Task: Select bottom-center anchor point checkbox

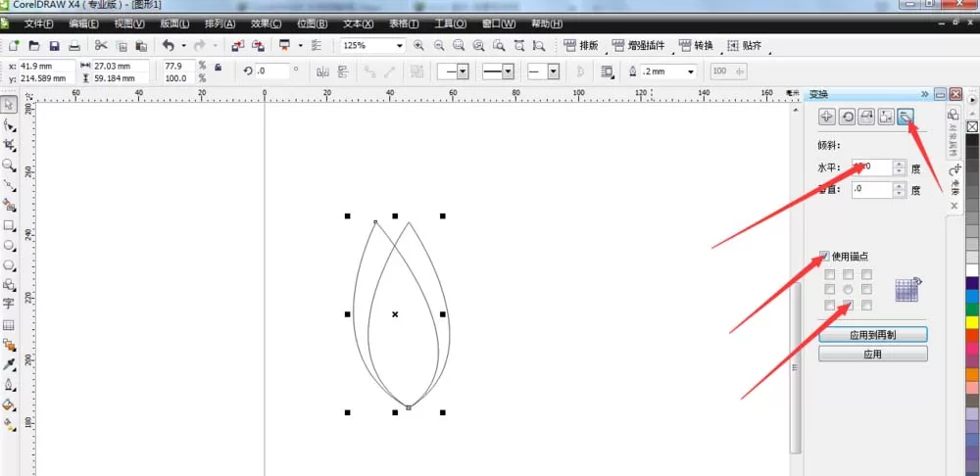Action: pyautogui.click(x=848, y=305)
